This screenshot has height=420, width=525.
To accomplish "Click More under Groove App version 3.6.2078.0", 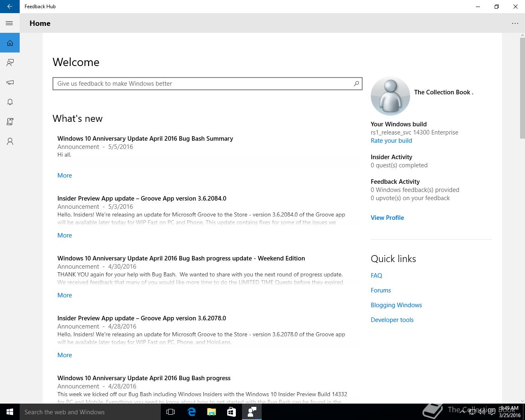I will click(x=64, y=355).
